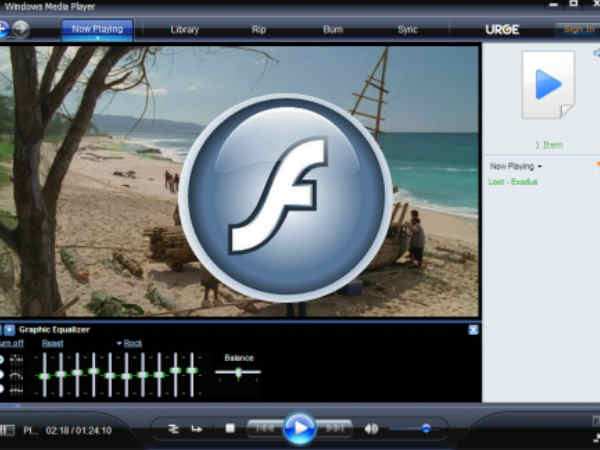Click the forward navigation arrow at top left
Viewport: 600px width, 450px height.
pyautogui.click(x=20, y=29)
